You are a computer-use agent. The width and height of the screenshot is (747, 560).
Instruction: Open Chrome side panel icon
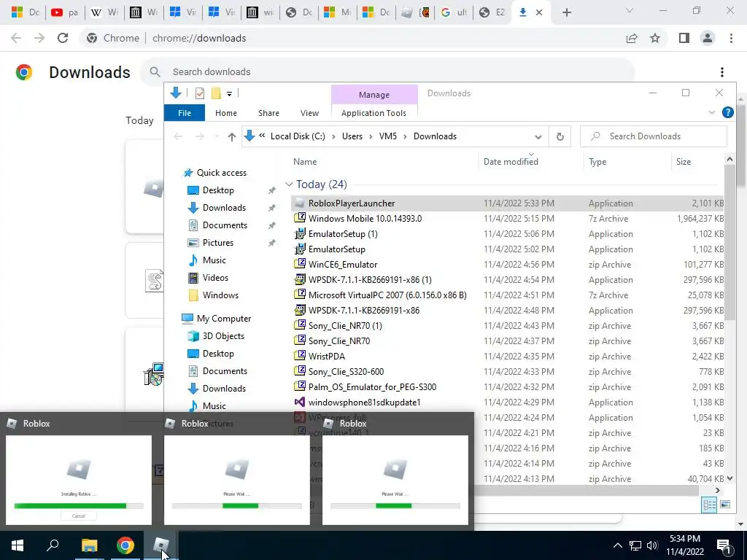[x=684, y=38]
